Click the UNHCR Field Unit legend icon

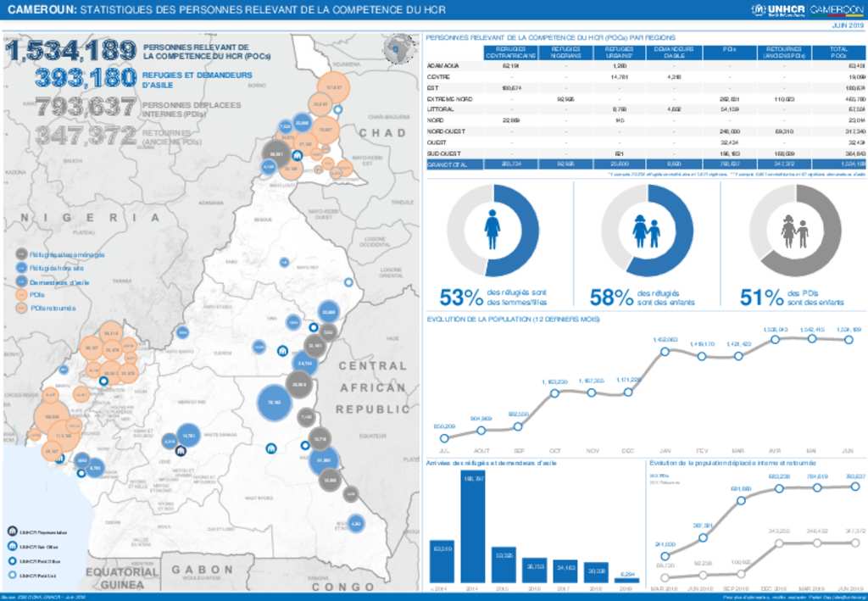pos(12,576)
